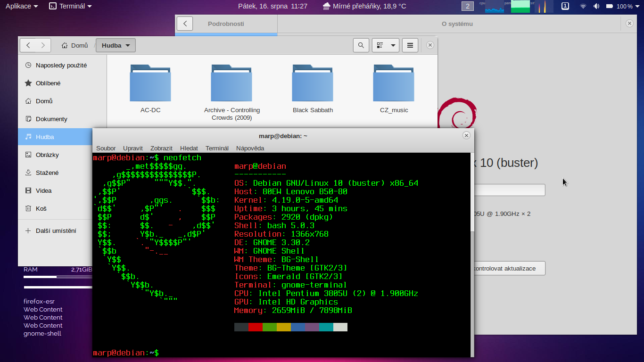Open Dokumenty in Files sidebar

62,119
